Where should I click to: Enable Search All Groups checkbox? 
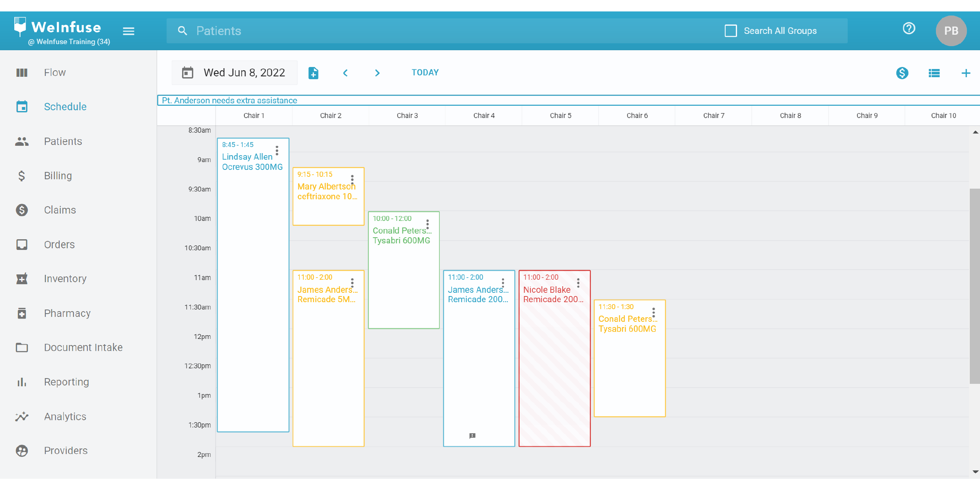[x=731, y=31]
